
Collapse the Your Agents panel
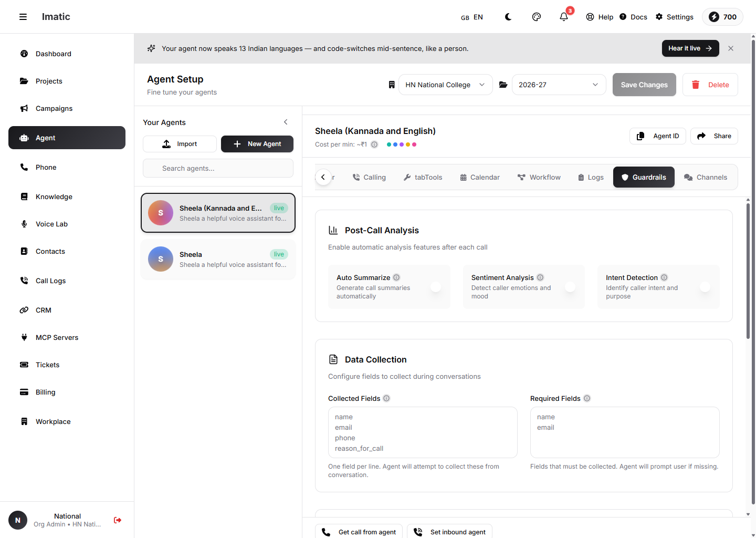[x=286, y=122]
